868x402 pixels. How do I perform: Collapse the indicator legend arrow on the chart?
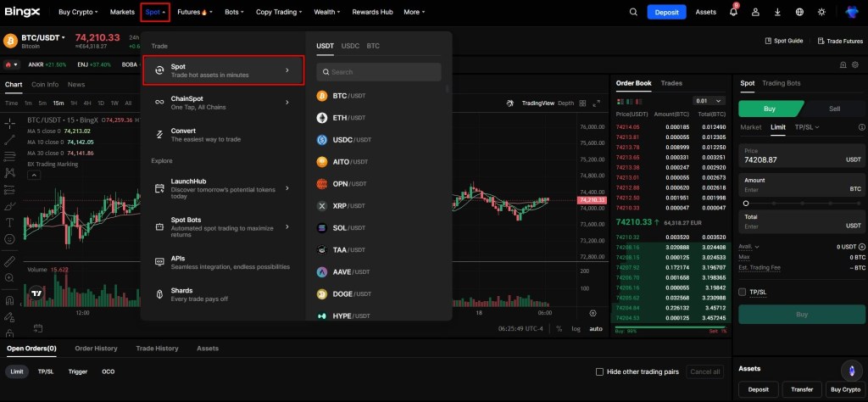pyautogui.click(x=34, y=175)
